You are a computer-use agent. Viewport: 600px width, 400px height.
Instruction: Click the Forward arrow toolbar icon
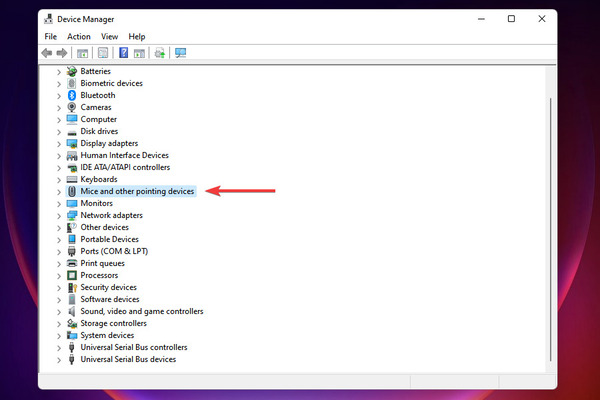(x=62, y=53)
